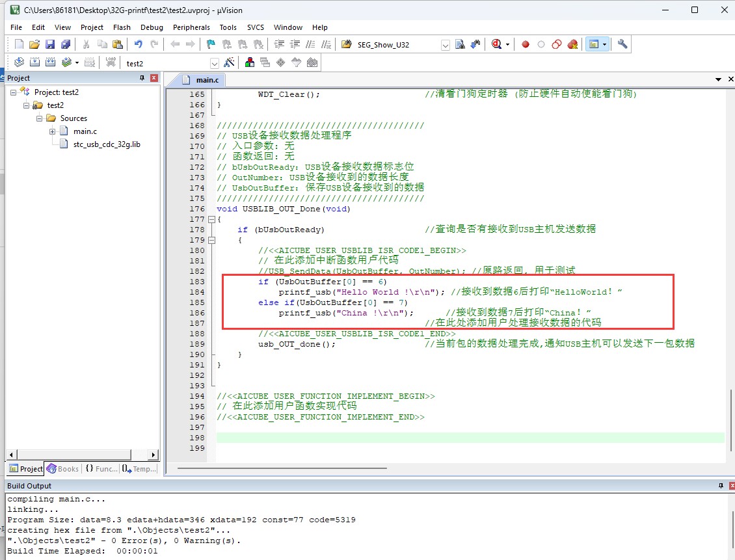Open Options for Target with the magic wand icon
This screenshot has height=560, width=735.
[x=229, y=62]
